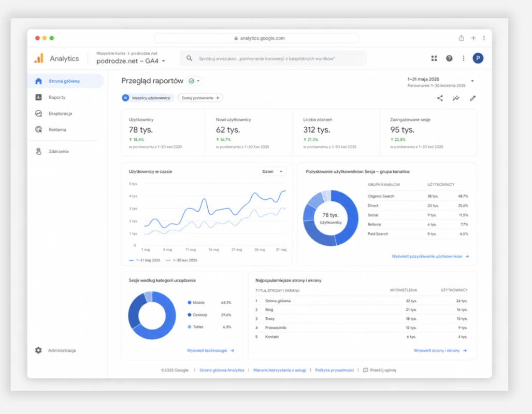This screenshot has width=532, height=414.
Task: Focus the Analytics search field
Action: pos(273,58)
